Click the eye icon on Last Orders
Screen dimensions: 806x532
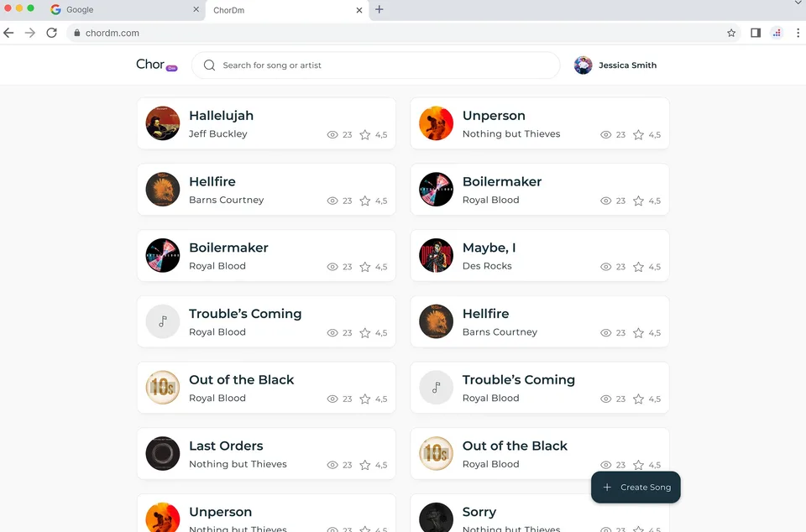(332, 465)
